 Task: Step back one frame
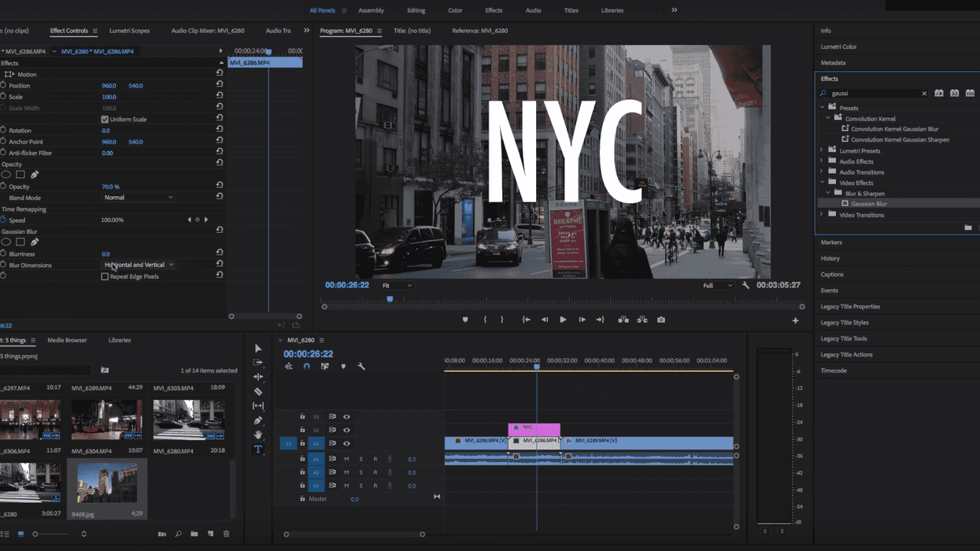(545, 320)
